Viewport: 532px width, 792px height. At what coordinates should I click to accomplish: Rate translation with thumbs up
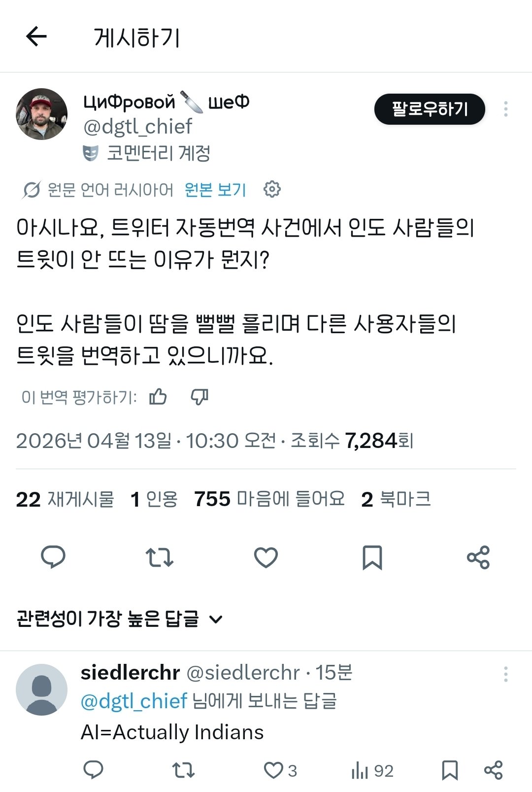tap(158, 396)
